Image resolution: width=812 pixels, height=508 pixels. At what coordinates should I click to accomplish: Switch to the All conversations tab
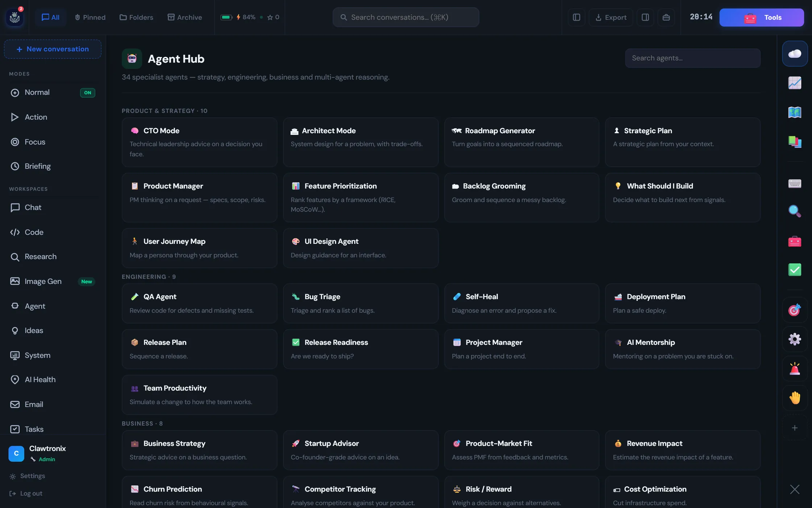coord(50,17)
